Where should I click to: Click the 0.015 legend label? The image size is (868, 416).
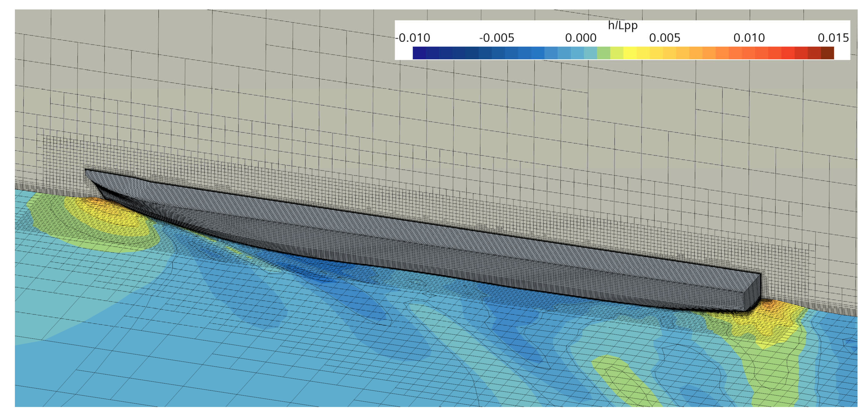pos(833,38)
